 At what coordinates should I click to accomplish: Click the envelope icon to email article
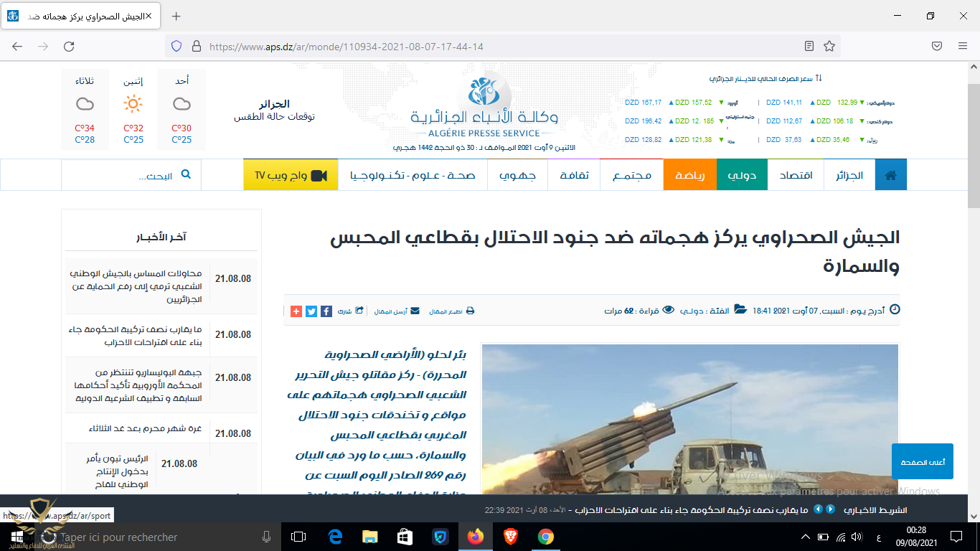[414, 311]
